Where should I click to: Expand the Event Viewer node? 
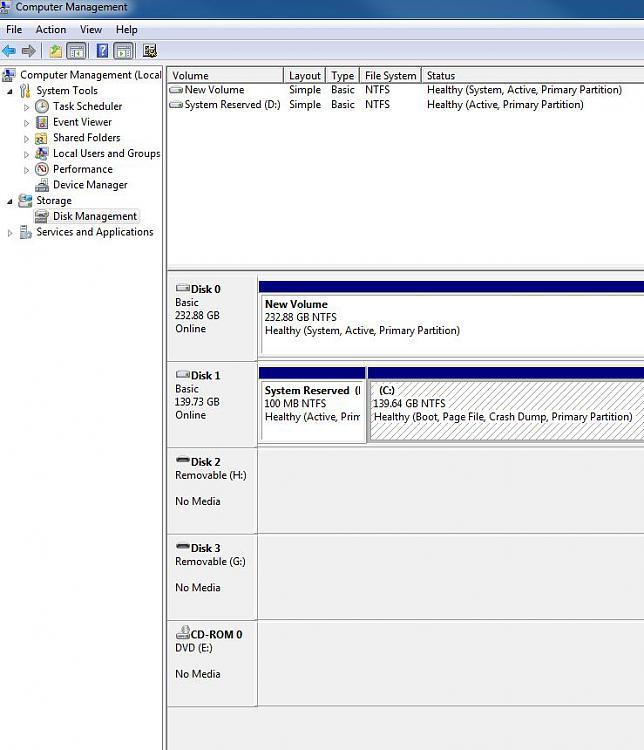tap(26, 123)
